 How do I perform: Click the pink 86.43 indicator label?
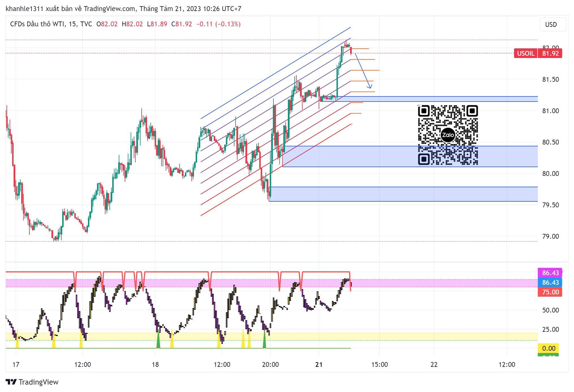pos(550,273)
